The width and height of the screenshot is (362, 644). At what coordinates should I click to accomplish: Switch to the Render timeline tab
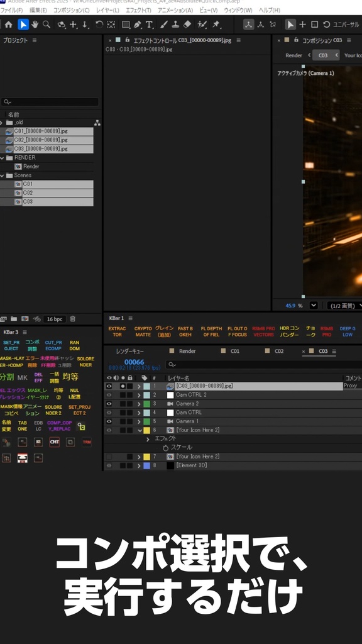click(187, 351)
